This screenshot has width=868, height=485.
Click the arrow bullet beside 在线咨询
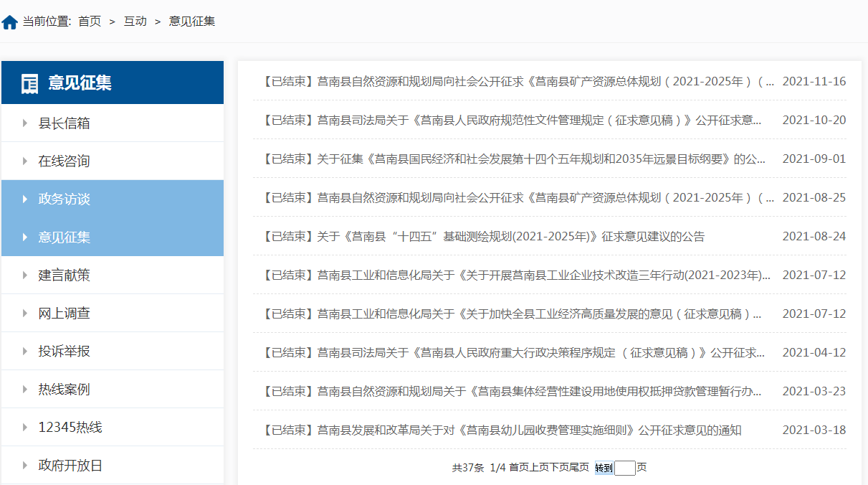coord(25,161)
